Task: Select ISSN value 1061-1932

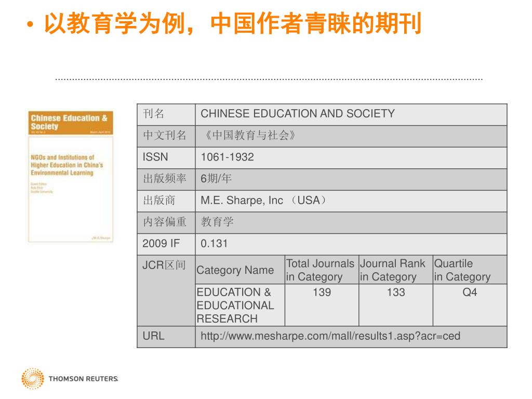Action: coord(227,157)
